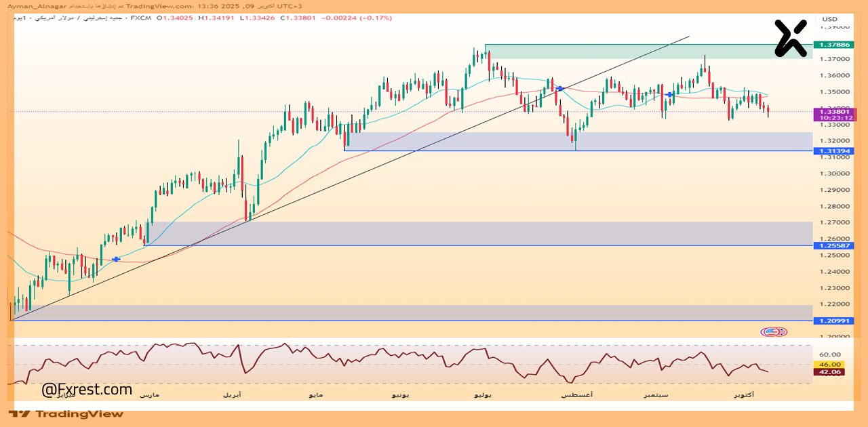The width and height of the screenshot is (868, 427).
Task: Click the black X logo icon
Action: tap(791, 37)
